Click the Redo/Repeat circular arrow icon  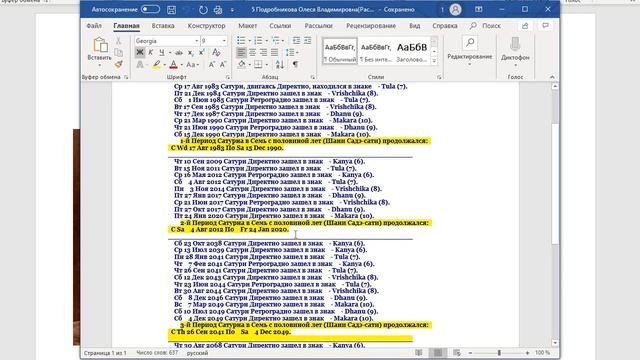[x=203, y=9]
